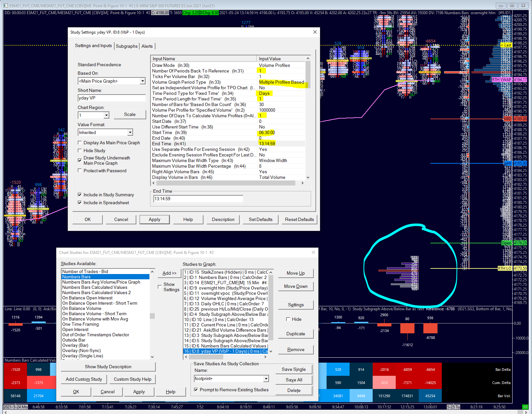
Task: Maximize the main chart window
Action: pos(512,6)
